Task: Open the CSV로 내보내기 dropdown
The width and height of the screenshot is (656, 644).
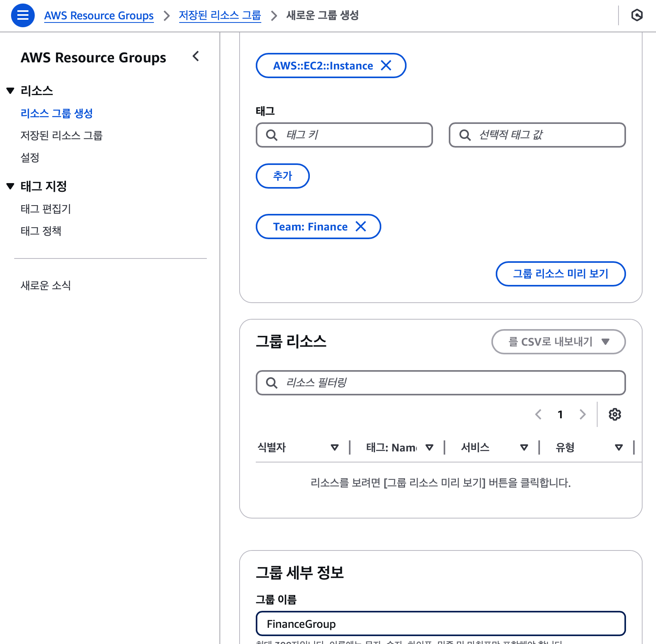Action: [559, 342]
